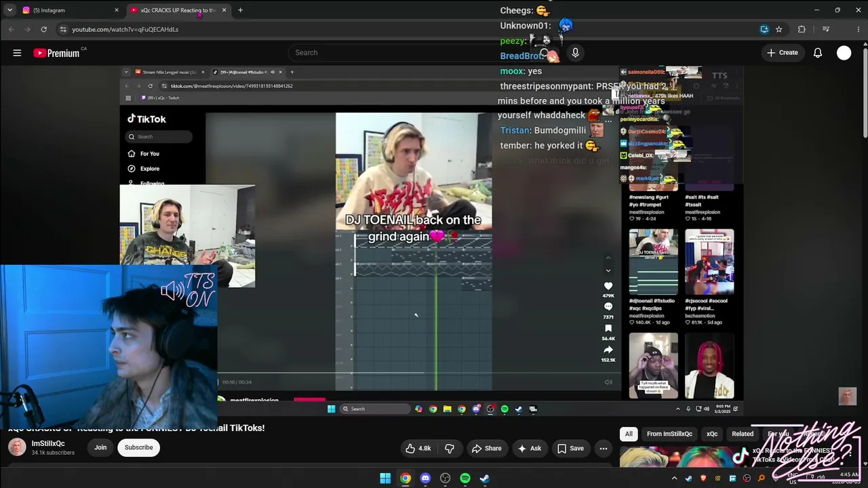
Task: Open a new browser tab
Action: (240, 10)
